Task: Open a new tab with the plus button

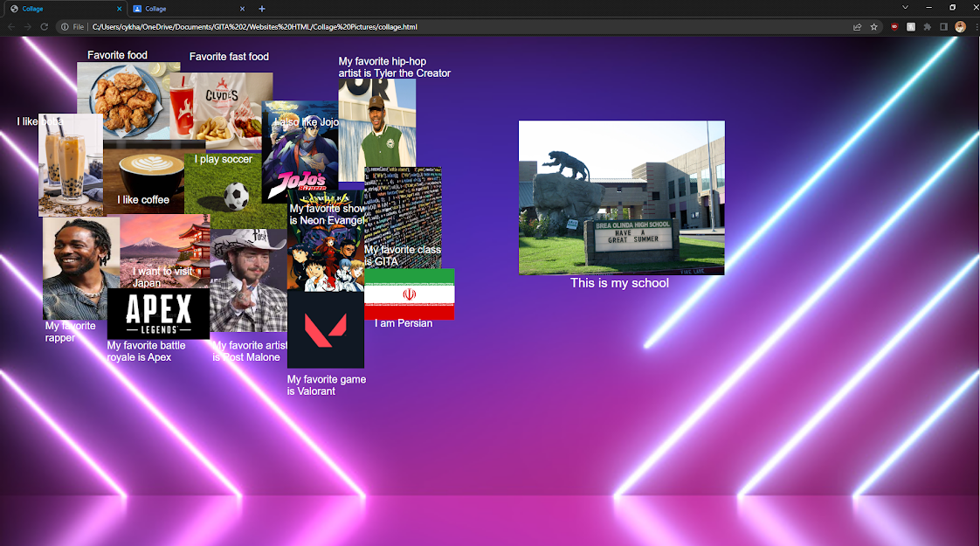Action: coord(262,9)
